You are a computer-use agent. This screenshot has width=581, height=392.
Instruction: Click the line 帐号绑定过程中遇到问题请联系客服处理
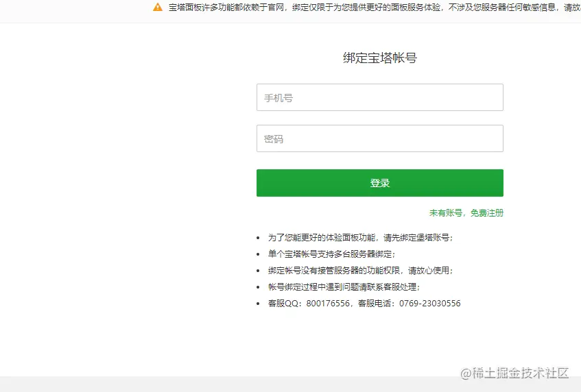[344, 287]
